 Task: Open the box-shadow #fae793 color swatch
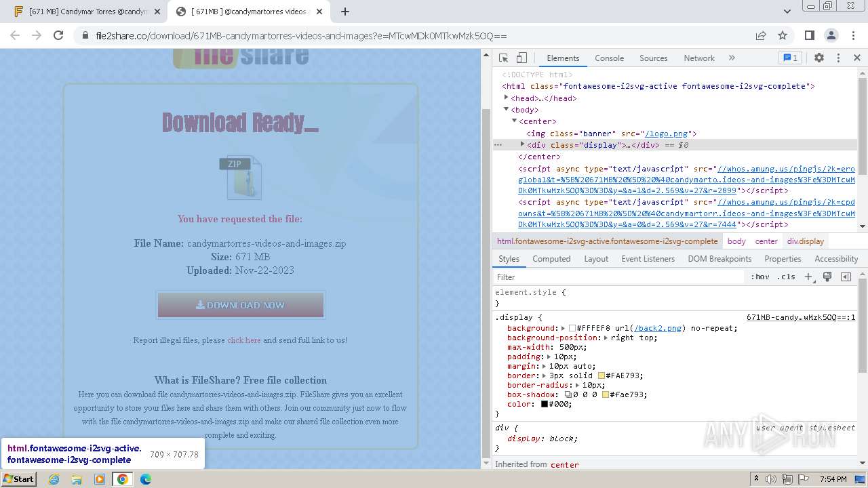[x=606, y=394]
